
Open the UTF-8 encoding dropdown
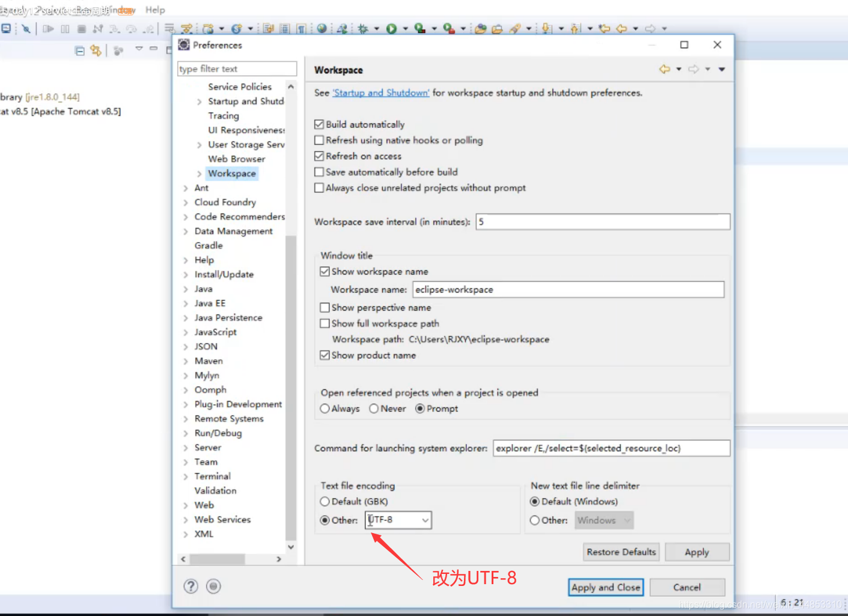[425, 520]
